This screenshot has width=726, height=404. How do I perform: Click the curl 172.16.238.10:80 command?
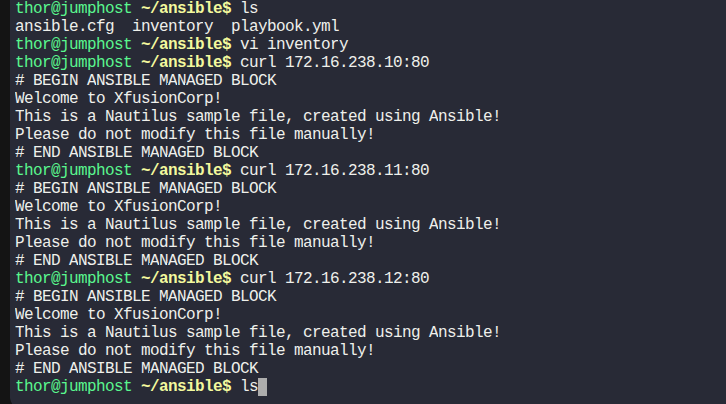tap(335, 62)
